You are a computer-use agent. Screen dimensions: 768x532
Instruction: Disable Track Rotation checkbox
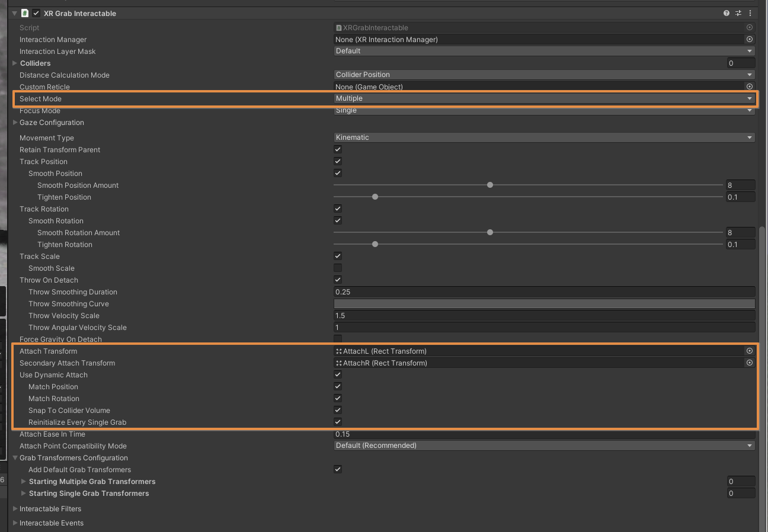[338, 209]
